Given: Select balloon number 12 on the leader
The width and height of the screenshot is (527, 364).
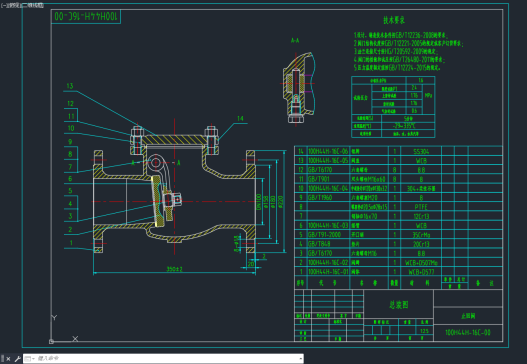Looking at the screenshot, I should [70, 104].
